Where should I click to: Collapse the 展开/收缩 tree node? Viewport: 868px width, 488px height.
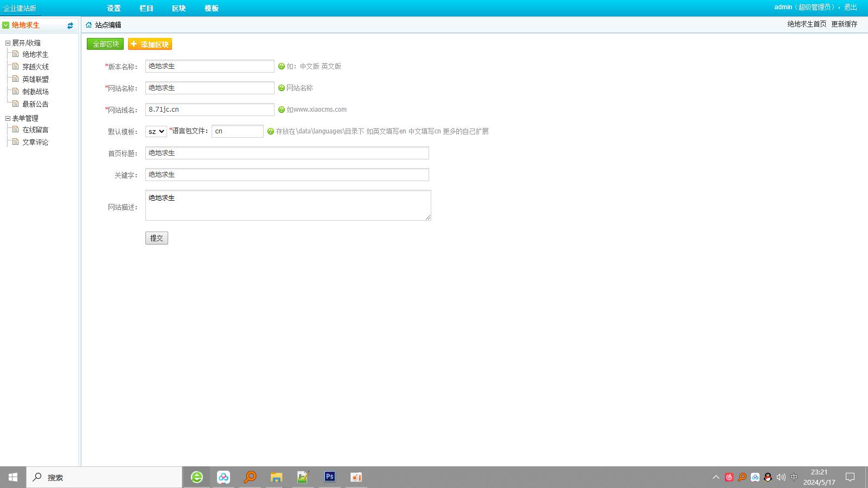pos(8,43)
